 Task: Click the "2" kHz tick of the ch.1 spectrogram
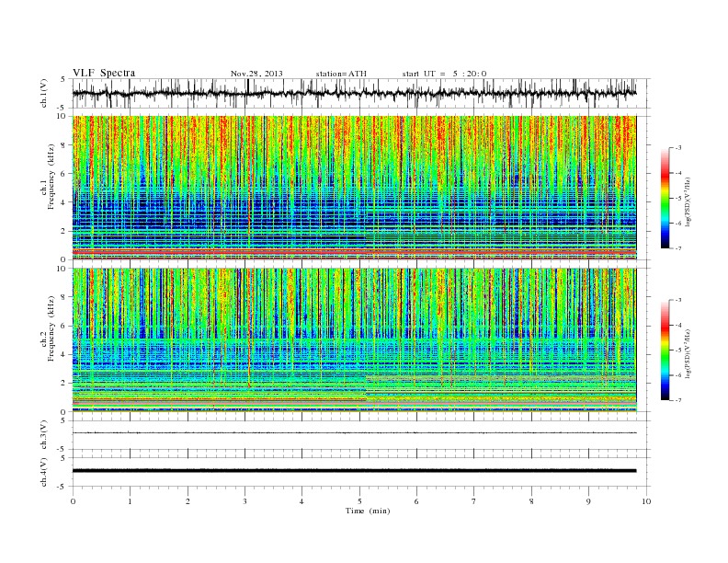click(x=63, y=231)
